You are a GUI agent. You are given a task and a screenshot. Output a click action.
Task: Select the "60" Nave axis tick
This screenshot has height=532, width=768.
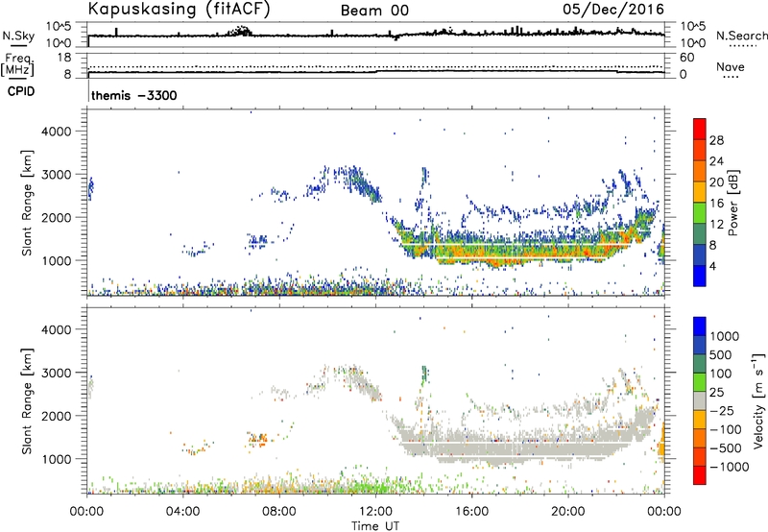pos(686,58)
